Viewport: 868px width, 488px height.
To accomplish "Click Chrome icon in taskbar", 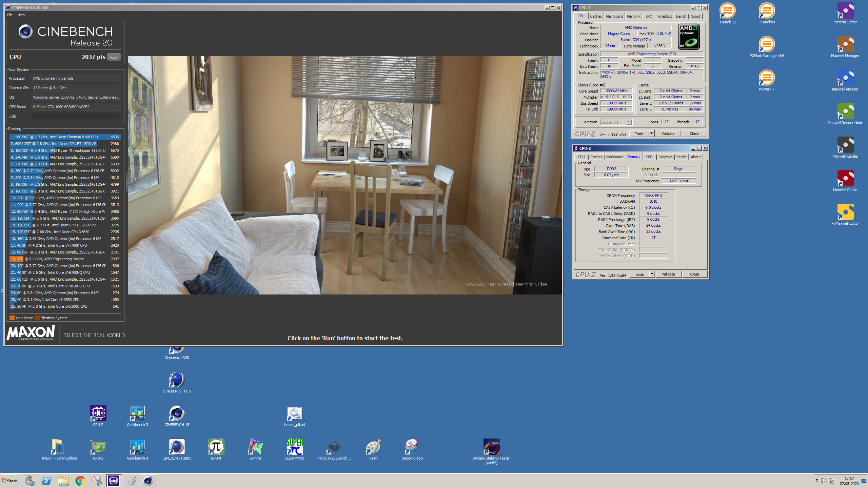I will [80, 481].
